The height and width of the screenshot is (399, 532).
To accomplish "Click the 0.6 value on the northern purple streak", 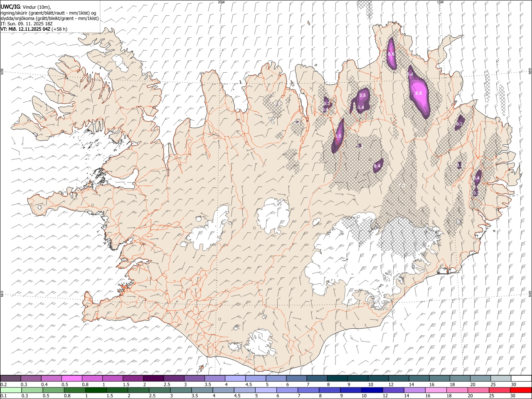I will point(391,54).
